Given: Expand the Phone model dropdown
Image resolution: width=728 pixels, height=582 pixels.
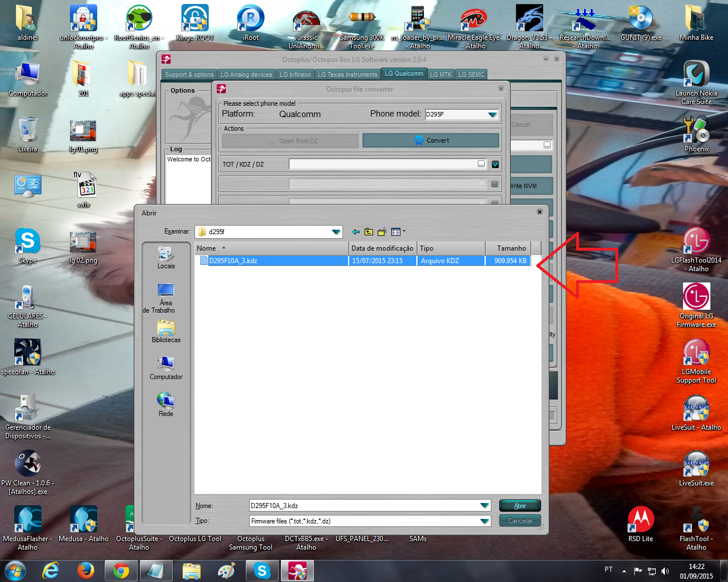Looking at the screenshot, I should (x=493, y=114).
